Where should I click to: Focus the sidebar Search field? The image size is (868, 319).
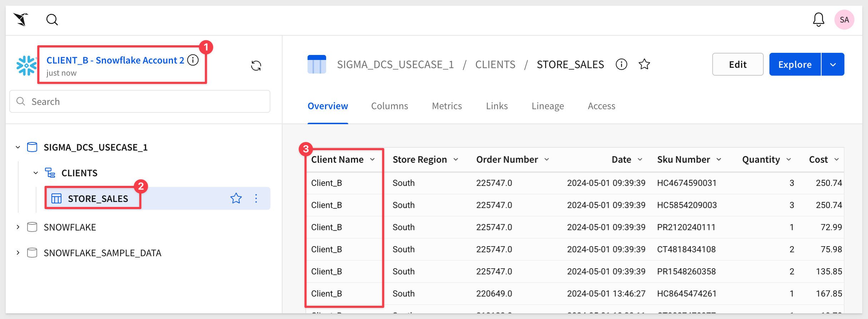click(x=140, y=102)
